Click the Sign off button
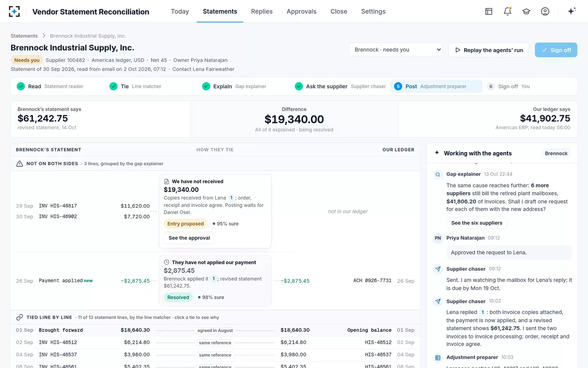Screen dimensions: 588x368 556,50
